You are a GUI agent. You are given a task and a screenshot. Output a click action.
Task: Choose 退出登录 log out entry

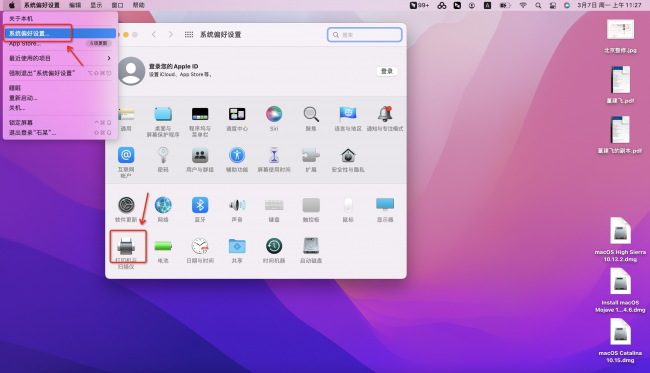click(x=60, y=133)
